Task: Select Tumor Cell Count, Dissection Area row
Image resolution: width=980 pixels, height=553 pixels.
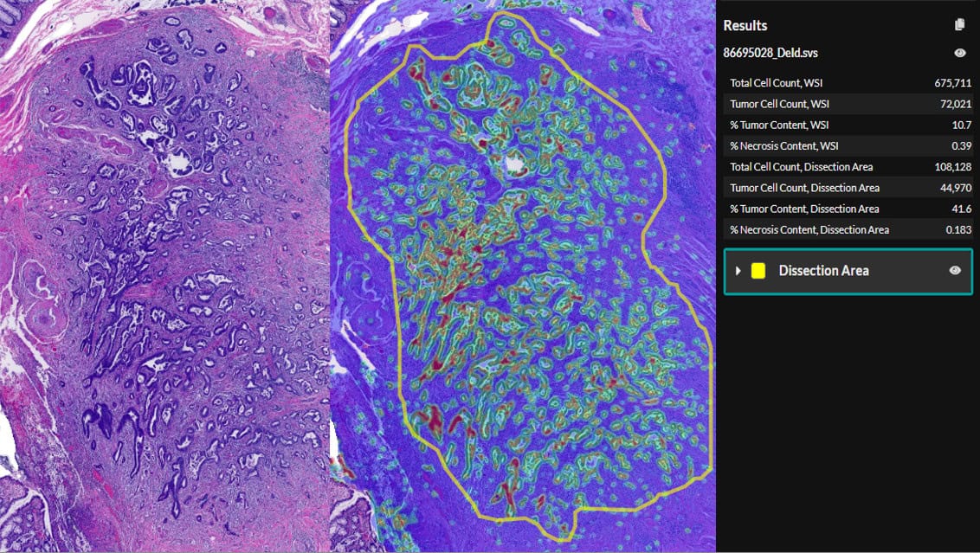Action: (850, 188)
